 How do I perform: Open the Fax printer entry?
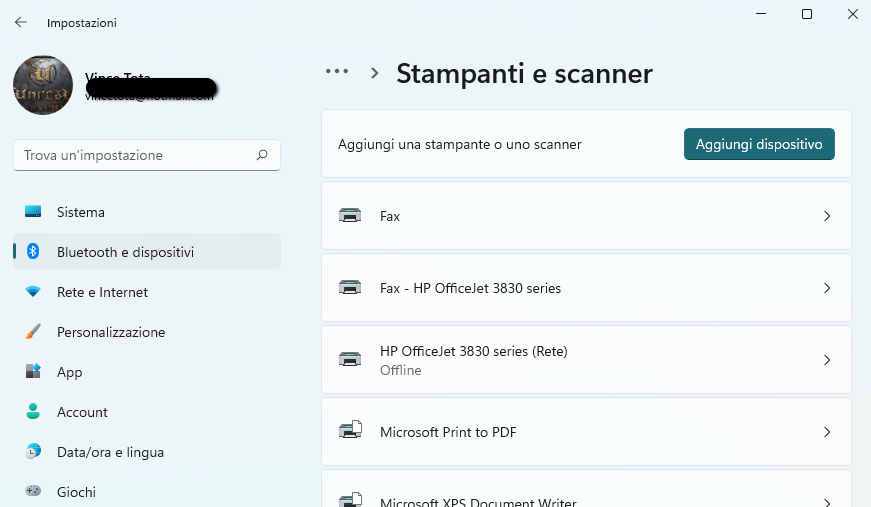point(586,216)
